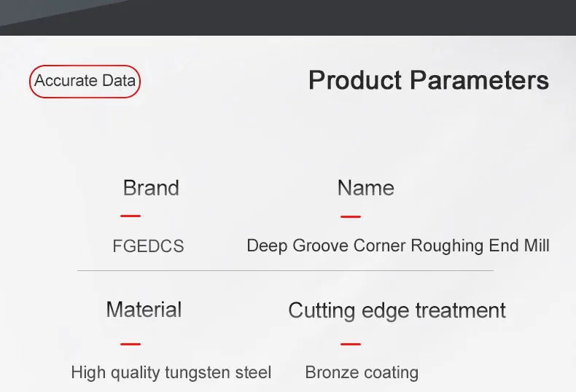576x392 pixels.
Task: Click the gray horizontal divider line
Action: [x=285, y=270]
